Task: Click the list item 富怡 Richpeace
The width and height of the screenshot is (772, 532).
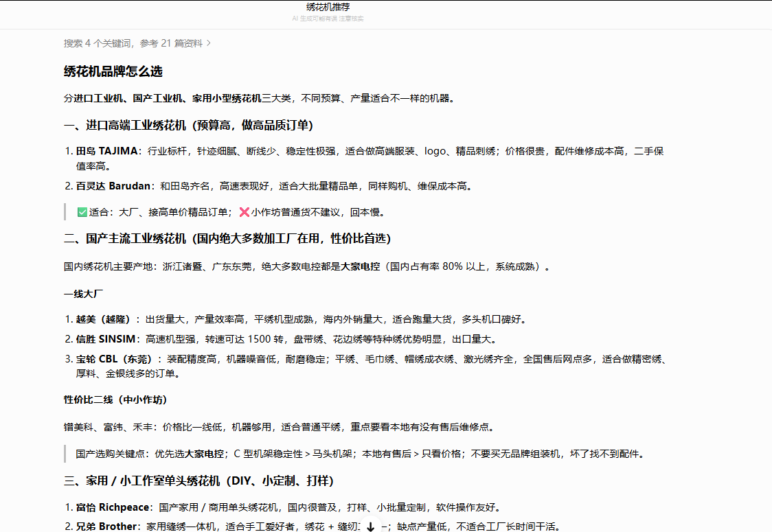Action: pos(283,507)
